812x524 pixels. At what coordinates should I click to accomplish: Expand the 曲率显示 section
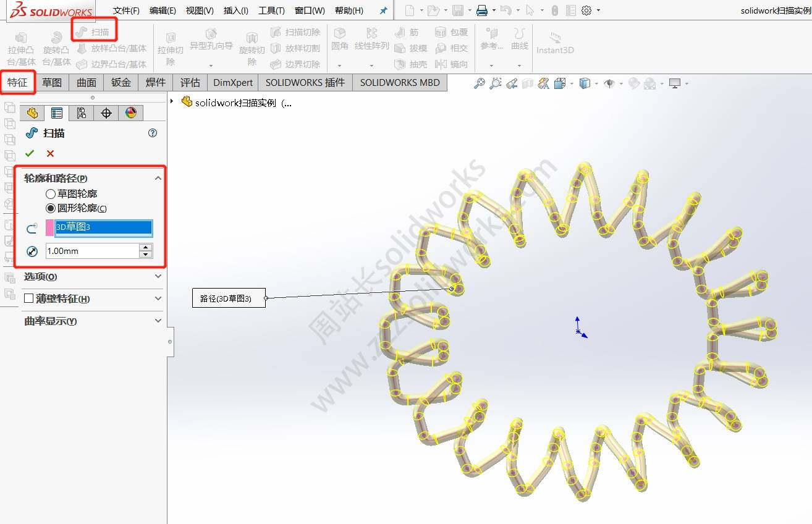[158, 321]
